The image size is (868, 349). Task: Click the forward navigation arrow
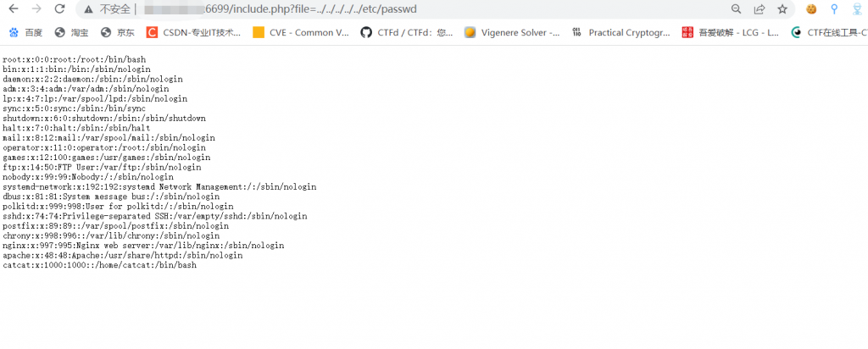pyautogui.click(x=36, y=9)
